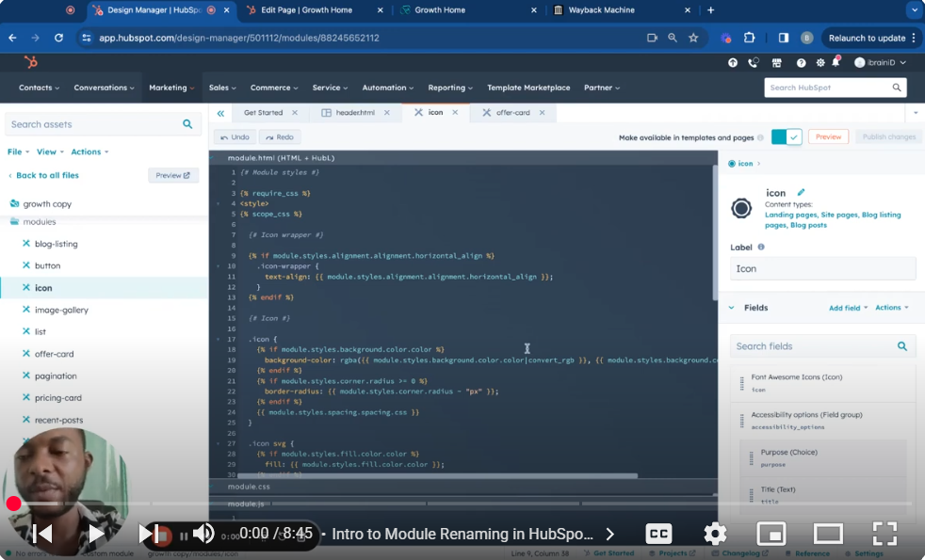Open the HubSpot help question mark icon
This screenshot has width=925, height=560.
(x=801, y=62)
